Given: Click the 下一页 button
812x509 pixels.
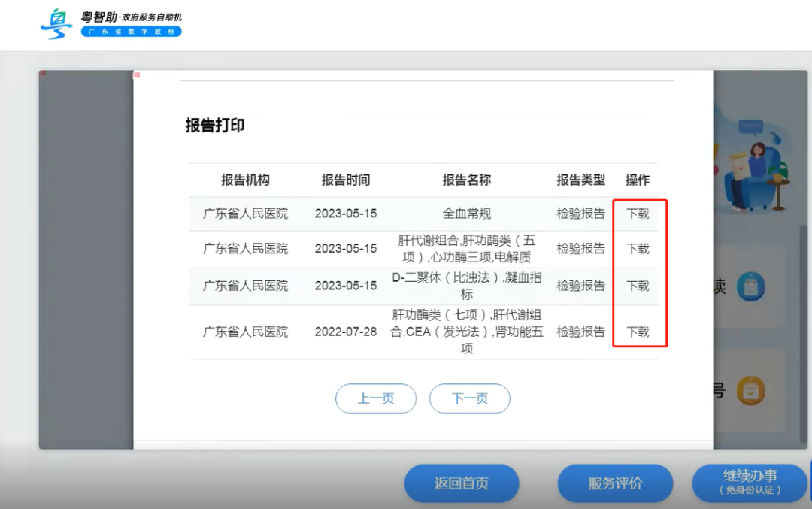Looking at the screenshot, I should (469, 398).
